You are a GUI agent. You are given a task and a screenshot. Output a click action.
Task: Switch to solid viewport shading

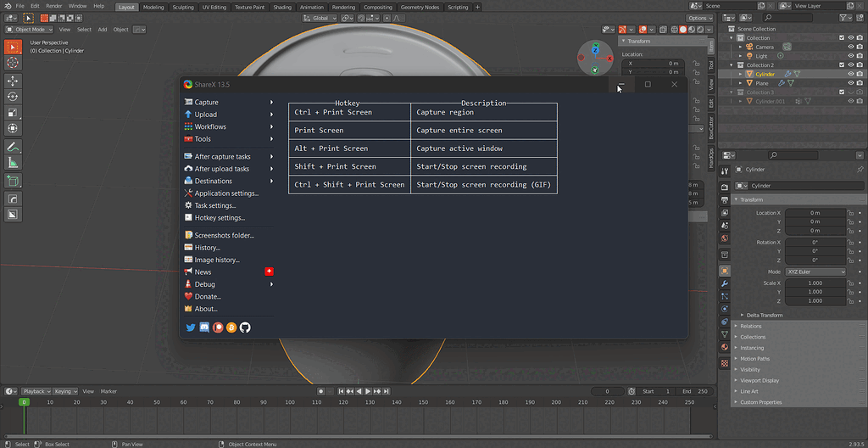(683, 30)
